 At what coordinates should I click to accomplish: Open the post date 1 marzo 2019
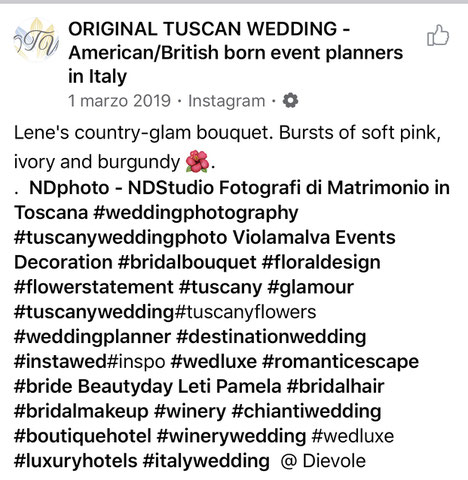pyautogui.click(x=119, y=101)
